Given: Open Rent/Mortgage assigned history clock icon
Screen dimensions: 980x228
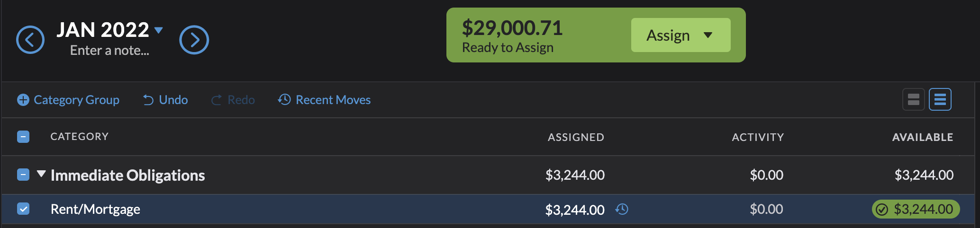Looking at the screenshot, I should click(622, 209).
